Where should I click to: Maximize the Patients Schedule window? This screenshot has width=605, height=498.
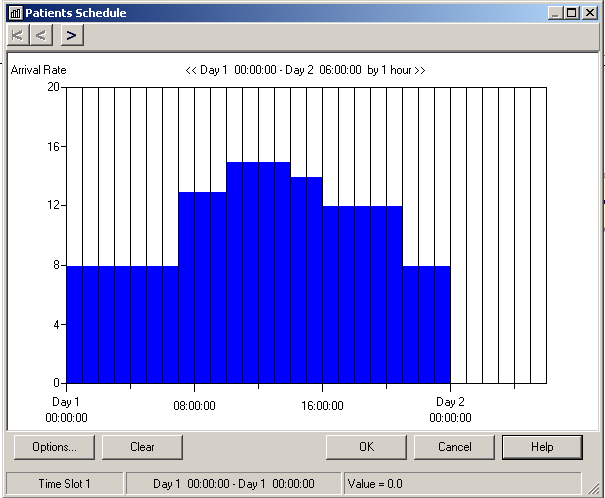571,13
